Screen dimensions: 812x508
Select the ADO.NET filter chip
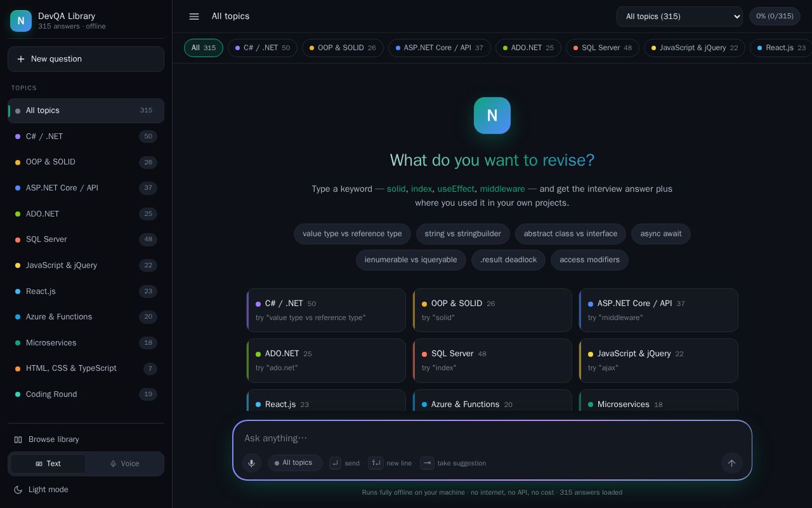(528, 48)
